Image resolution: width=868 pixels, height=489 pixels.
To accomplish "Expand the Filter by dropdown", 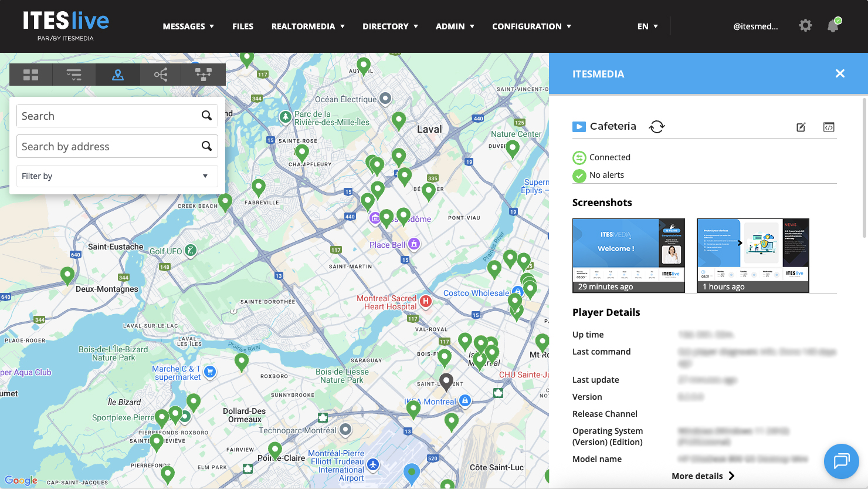I will point(117,176).
